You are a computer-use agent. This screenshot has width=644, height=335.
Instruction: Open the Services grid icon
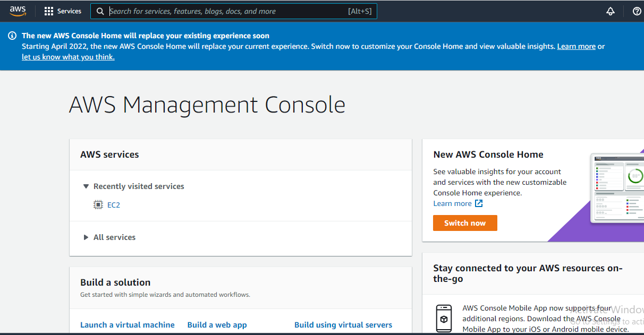tap(48, 11)
